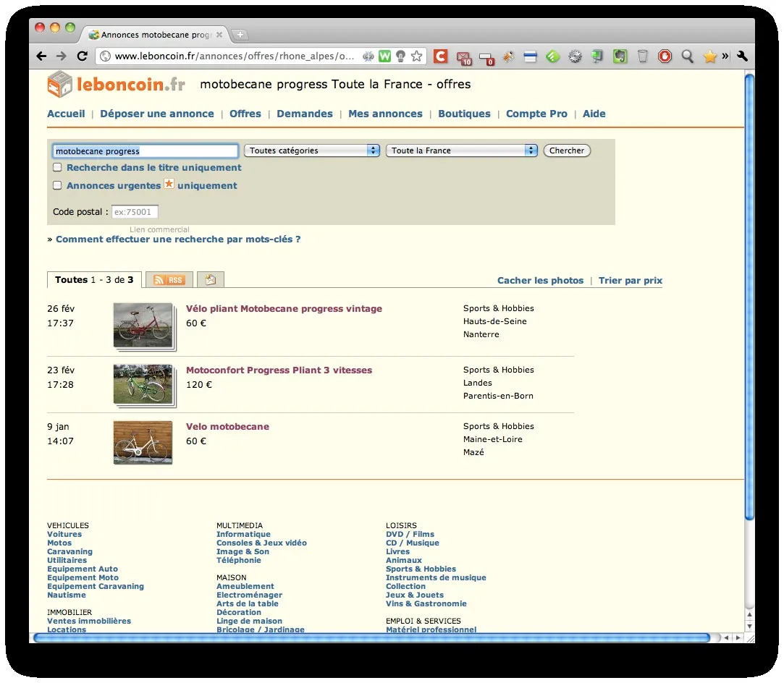This screenshot has height=683, width=784.
Task: Click the gear extension icon in toolbar
Action: [575, 56]
